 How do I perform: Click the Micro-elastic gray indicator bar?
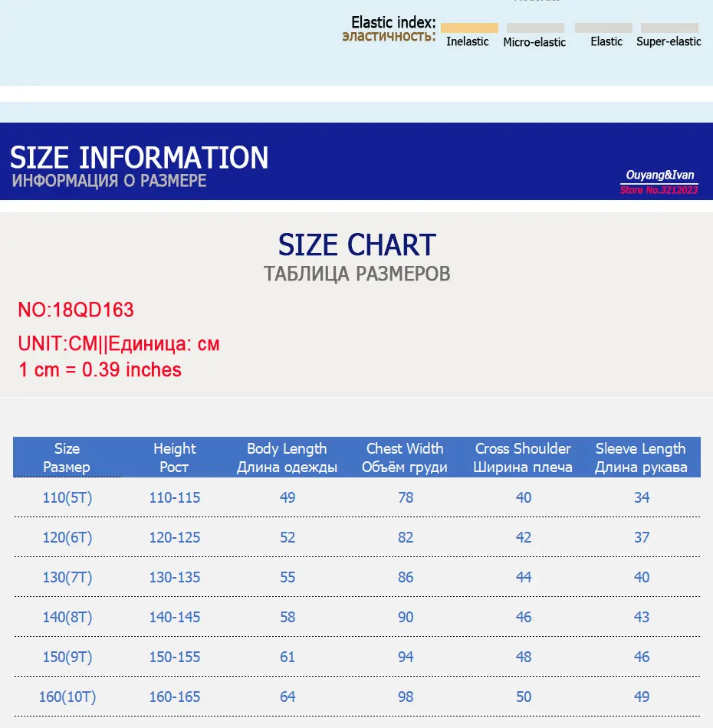pos(535,28)
